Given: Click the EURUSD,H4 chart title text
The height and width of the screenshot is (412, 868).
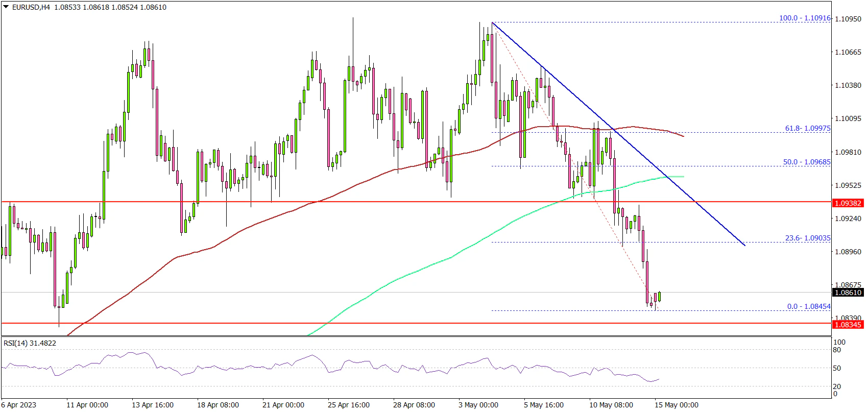Looking at the screenshot, I should [x=31, y=8].
